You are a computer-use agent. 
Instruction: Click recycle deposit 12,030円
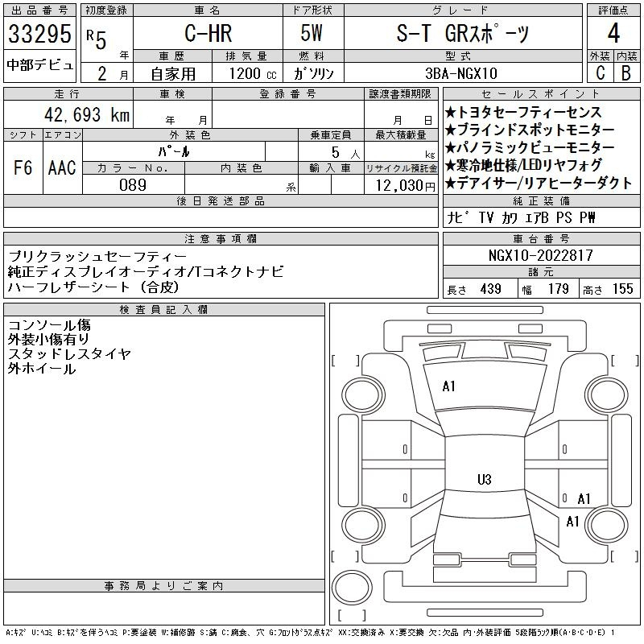[405, 185]
